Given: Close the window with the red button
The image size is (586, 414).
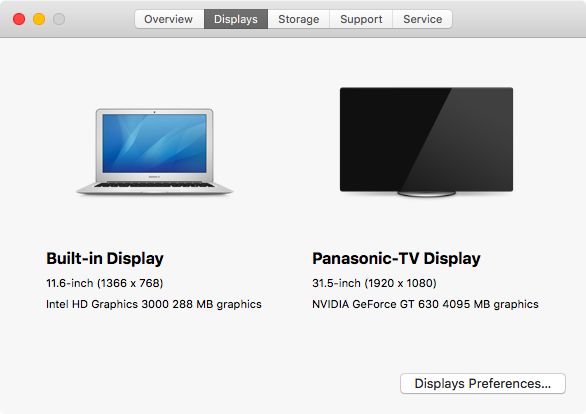Looking at the screenshot, I should point(19,19).
